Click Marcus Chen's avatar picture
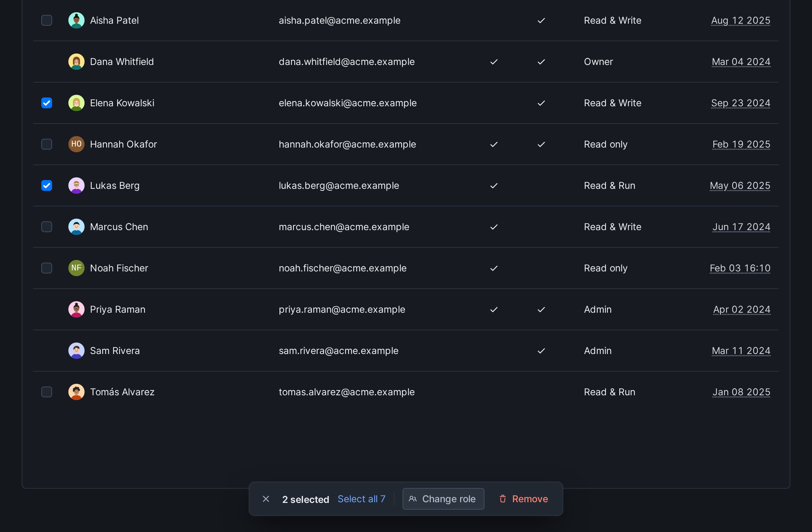Screen dimensions: 812x532 76,227
